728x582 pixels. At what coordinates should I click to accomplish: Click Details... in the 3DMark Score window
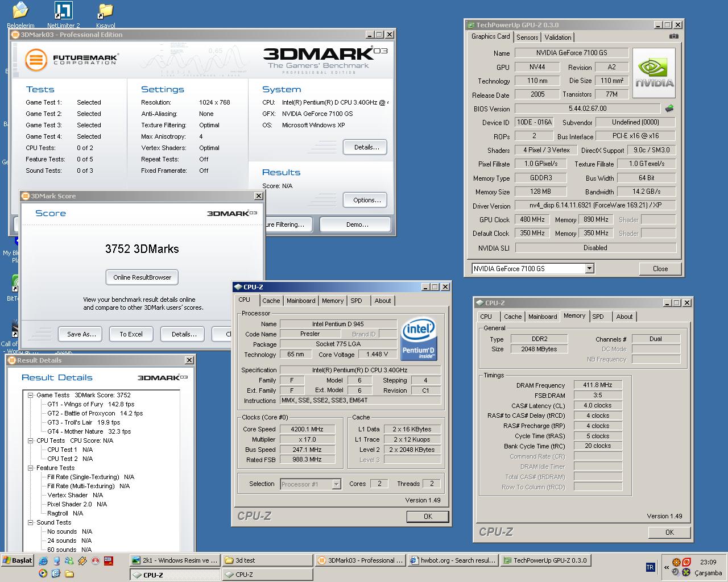pos(183,334)
